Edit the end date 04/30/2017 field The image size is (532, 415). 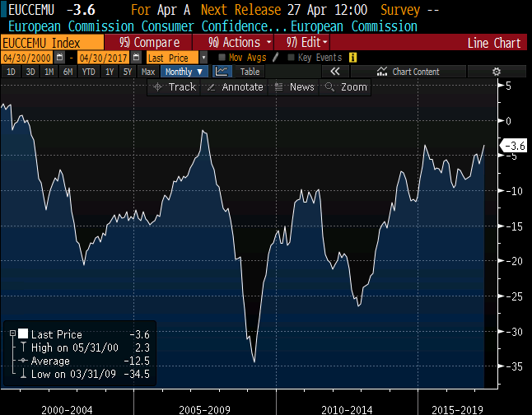(104, 58)
